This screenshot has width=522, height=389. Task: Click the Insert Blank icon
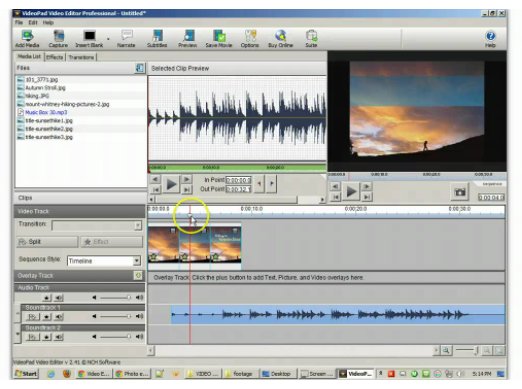pos(89,39)
